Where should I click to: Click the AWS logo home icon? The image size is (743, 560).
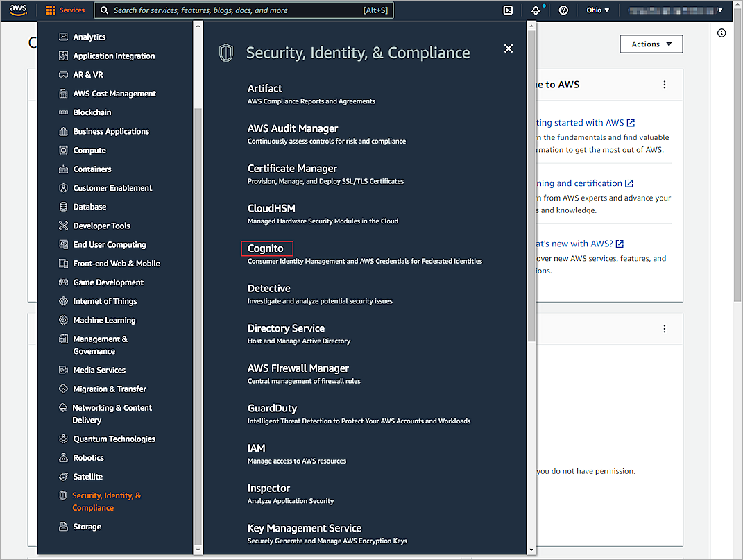click(18, 10)
